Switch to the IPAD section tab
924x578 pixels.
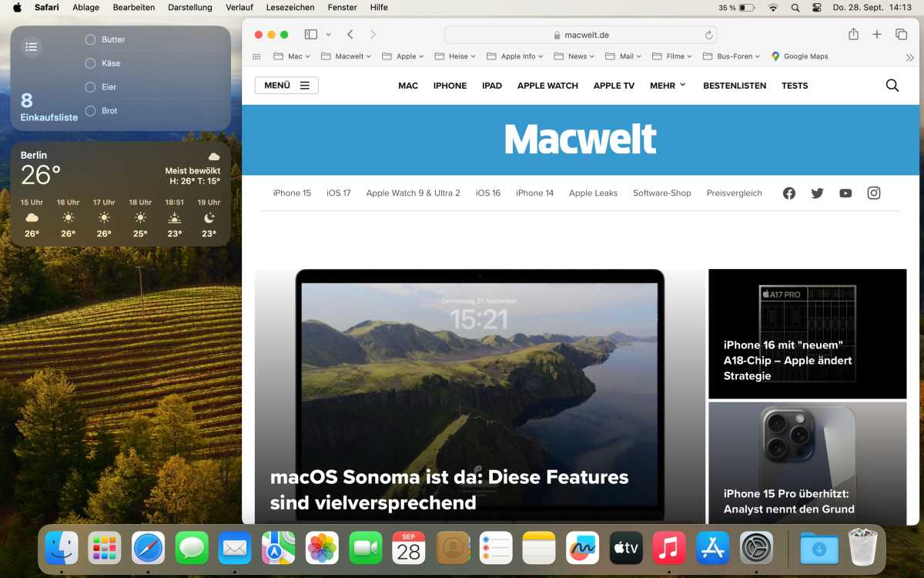tap(492, 86)
